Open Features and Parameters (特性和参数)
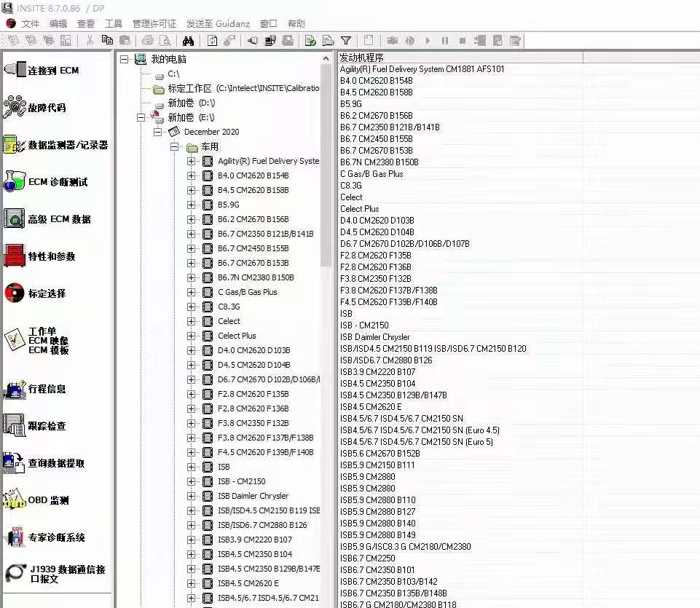The image size is (700, 608). pyautogui.click(x=40, y=256)
